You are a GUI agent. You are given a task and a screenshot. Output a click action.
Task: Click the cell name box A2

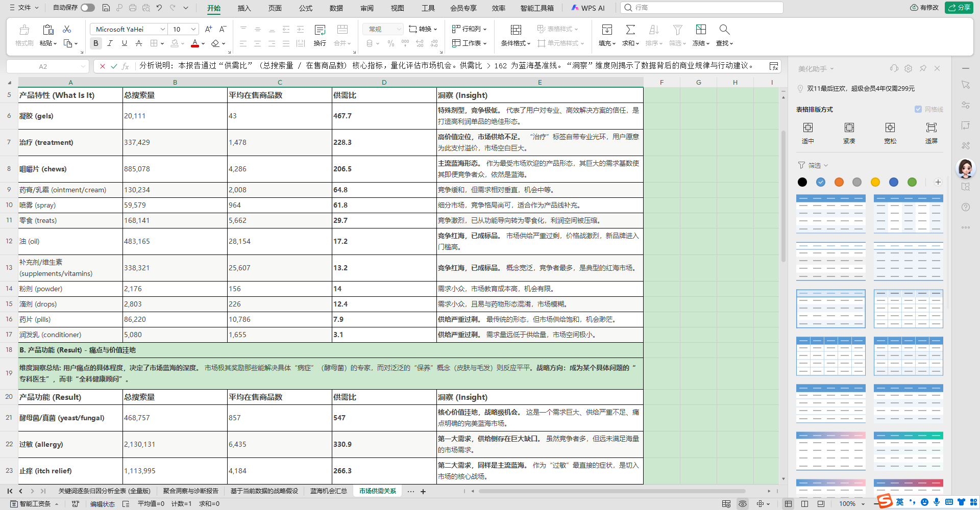click(x=43, y=66)
